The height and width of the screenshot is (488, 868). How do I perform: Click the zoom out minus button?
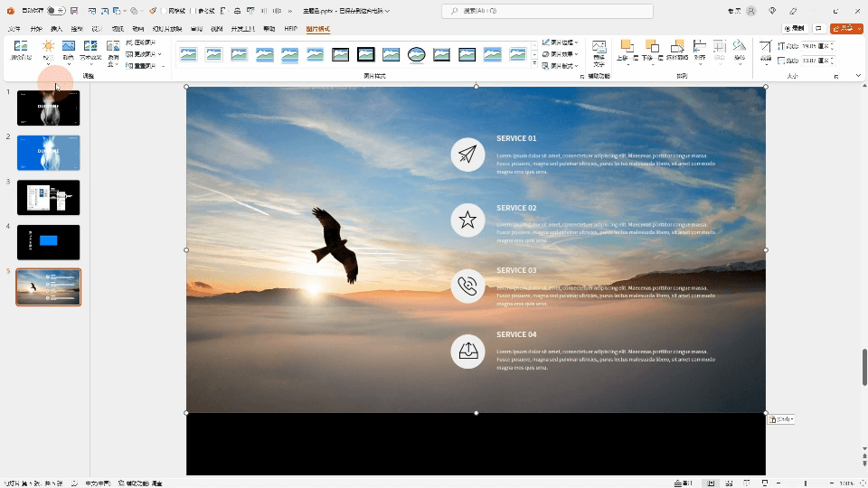778,483
